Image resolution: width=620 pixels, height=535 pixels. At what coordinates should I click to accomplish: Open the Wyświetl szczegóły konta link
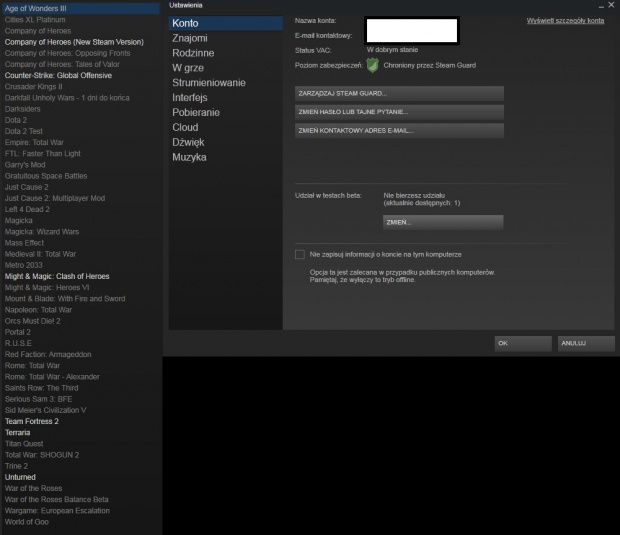coord(565,21)
